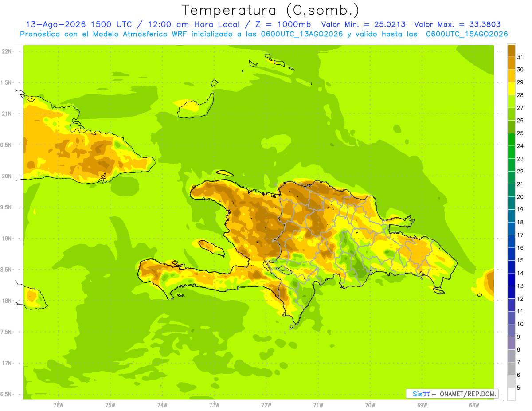Click the legend value '18'

pos(520,222)
